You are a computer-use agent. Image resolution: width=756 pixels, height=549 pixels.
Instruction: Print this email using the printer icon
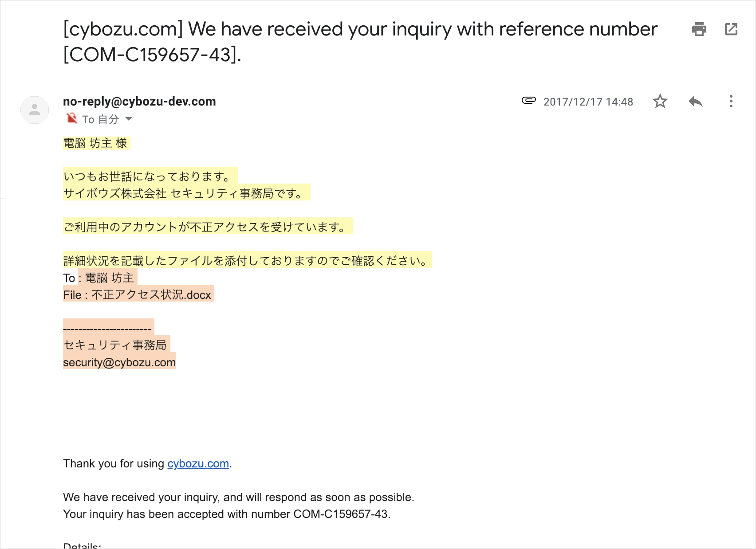click(x=699, y=29)
